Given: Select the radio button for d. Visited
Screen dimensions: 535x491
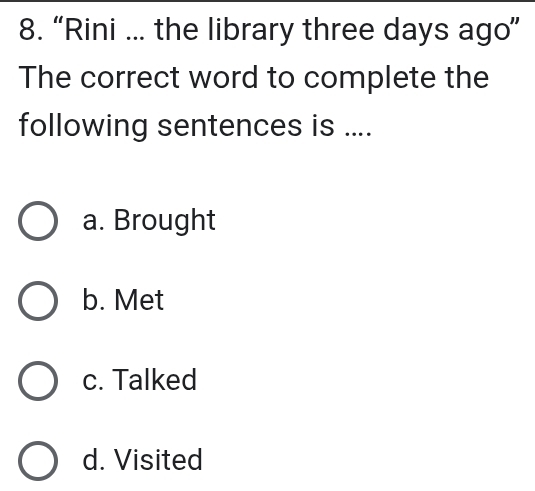Looking at the screenshot, I should pos(38,461).
